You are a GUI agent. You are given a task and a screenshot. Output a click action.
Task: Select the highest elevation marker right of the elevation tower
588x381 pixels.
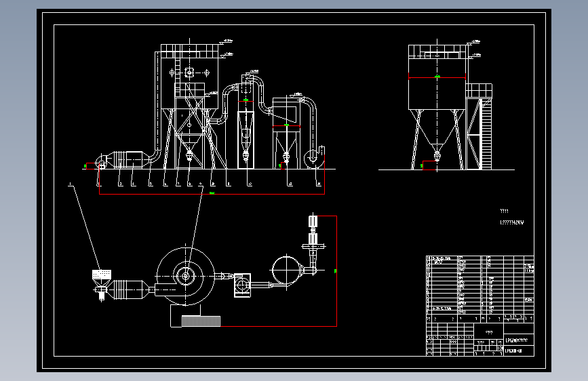pyautogui.click(x=226, y=41)
